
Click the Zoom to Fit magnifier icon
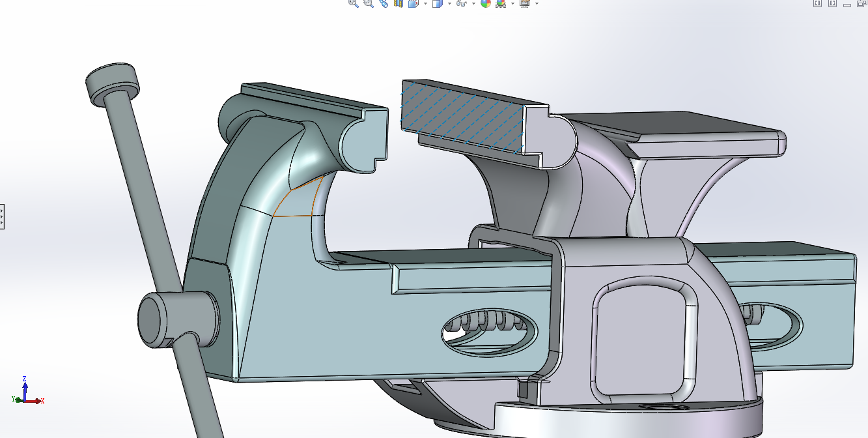tap(354, 3)
